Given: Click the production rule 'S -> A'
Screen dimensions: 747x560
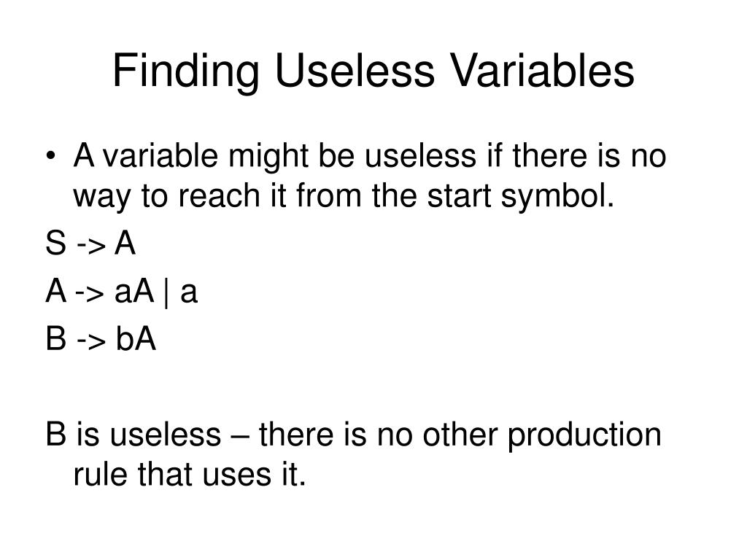Looking at the screenshot, I should pos(90,244).
